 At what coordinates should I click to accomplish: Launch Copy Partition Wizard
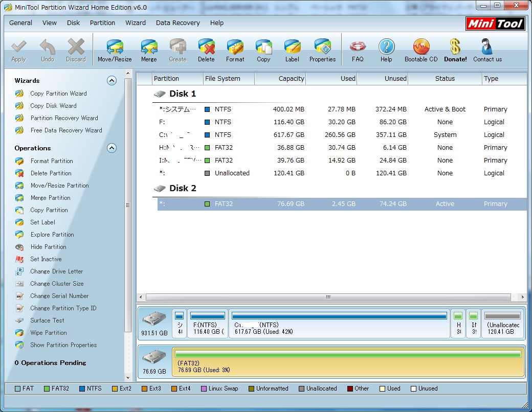pyautogui.click(x=58, y=93)
